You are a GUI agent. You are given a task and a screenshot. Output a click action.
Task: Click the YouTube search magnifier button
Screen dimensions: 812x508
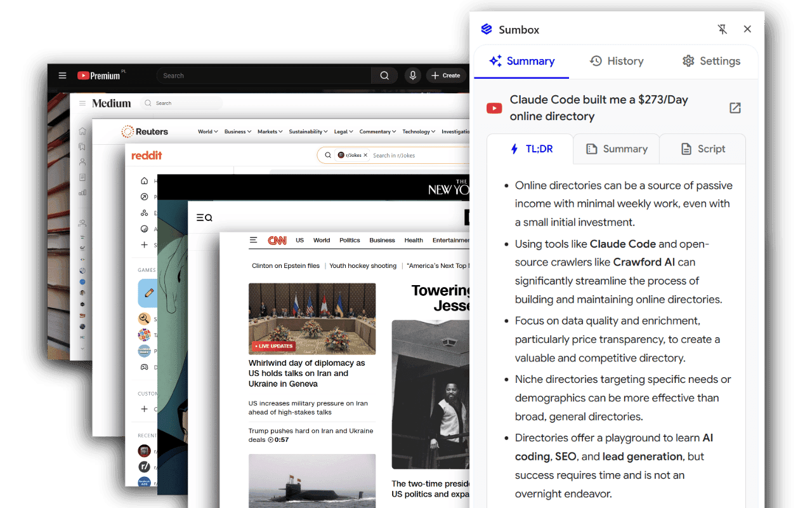(384, 76)
